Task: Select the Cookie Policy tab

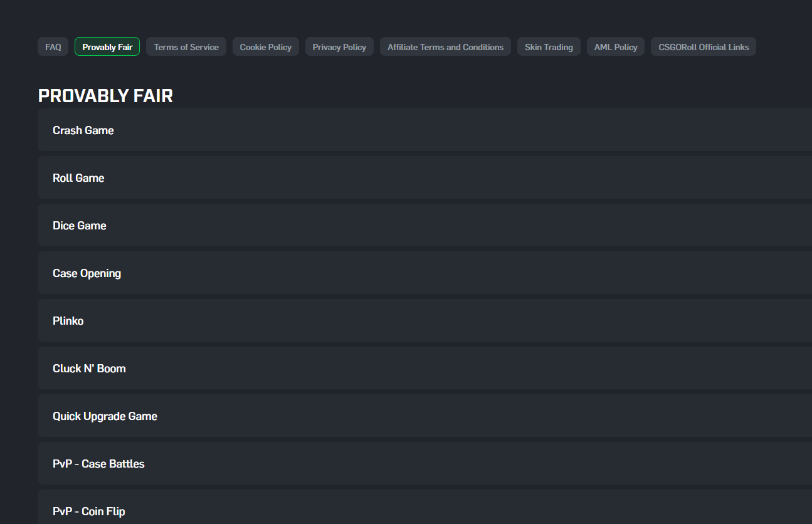Action: point(265,46)
